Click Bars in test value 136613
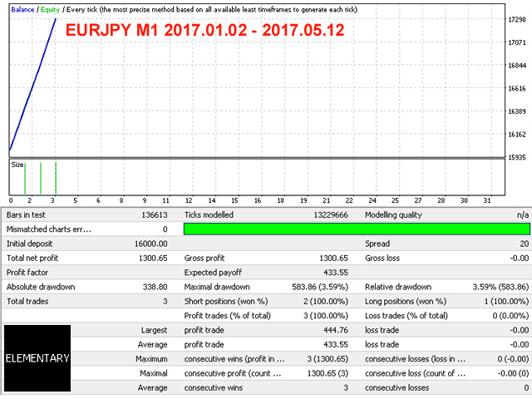532x399 pixels. click(x=155, y=214)
